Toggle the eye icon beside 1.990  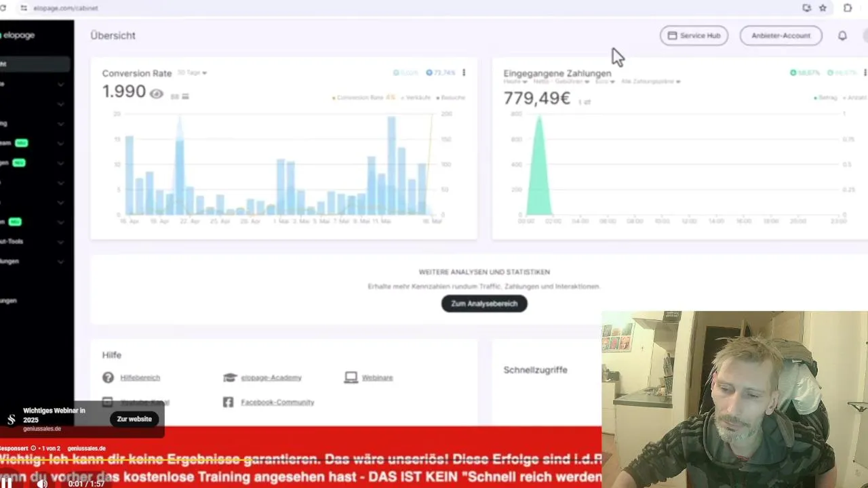[156, 94]
